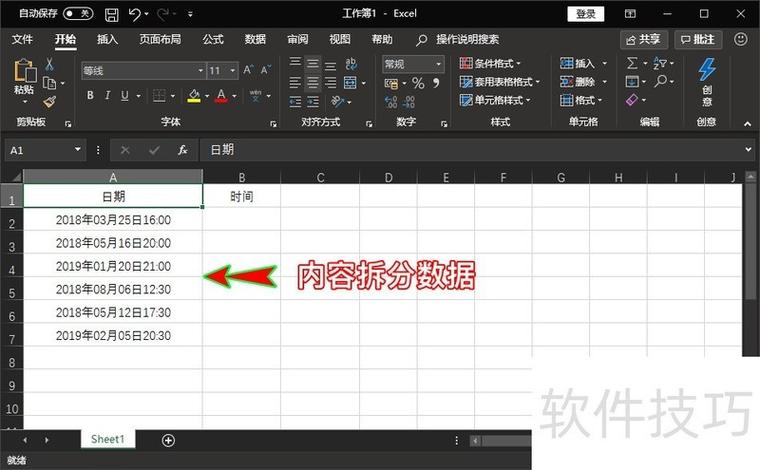The image size is (760, 470).
Task: Click the Wrap Text icon
Action: click(x=351, y=63)
